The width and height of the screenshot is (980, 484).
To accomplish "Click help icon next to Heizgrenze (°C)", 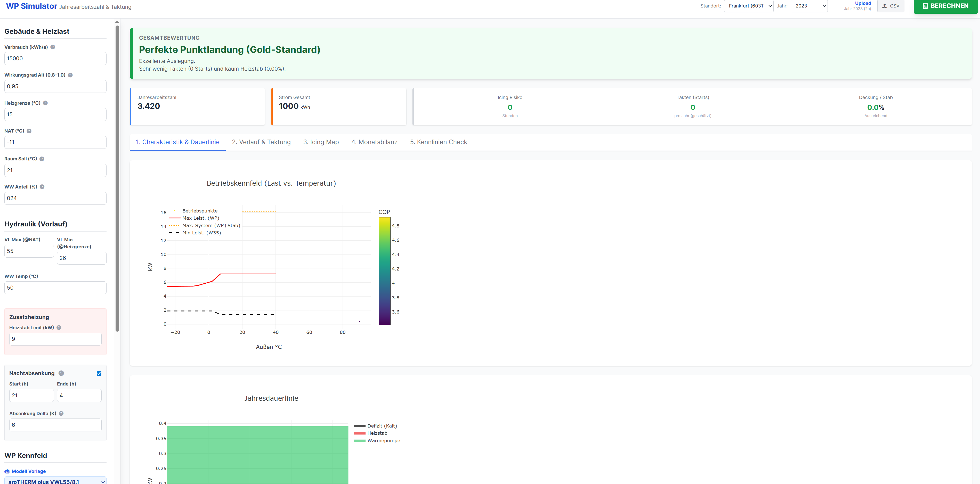I will coord(45,103).
